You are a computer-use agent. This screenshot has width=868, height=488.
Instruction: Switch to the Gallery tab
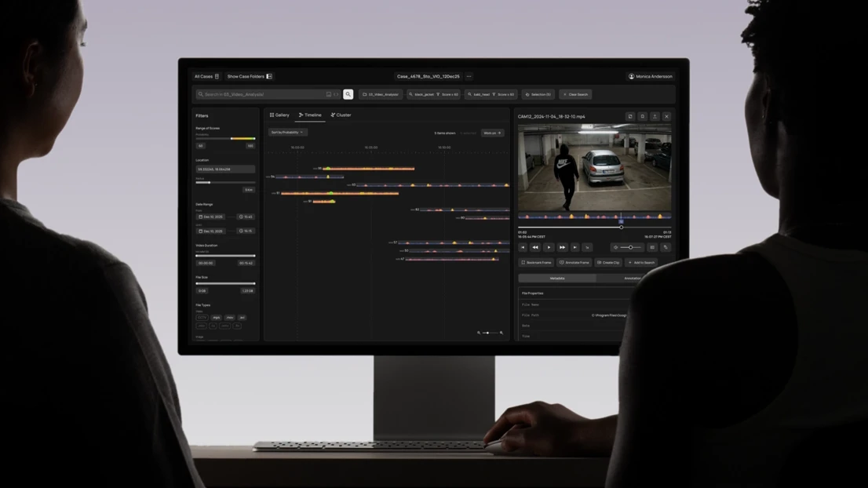click(x=279, y=115)
